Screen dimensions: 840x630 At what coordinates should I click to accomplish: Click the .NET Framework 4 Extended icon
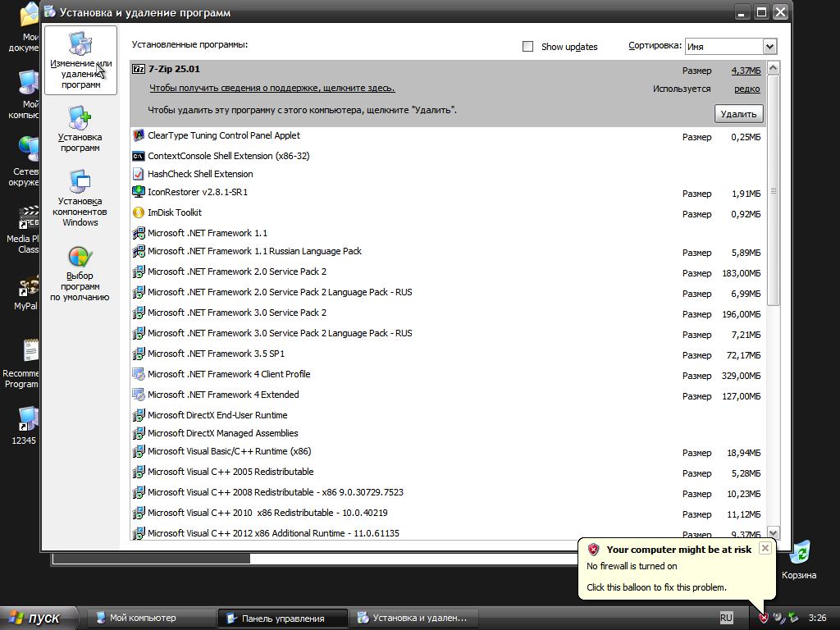138,395
